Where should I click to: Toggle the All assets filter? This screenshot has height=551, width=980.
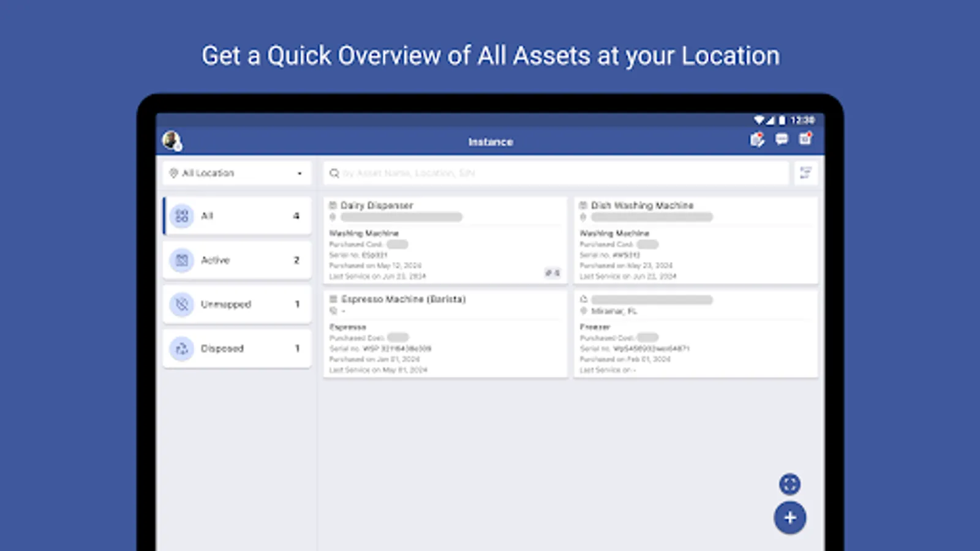[x=236, y=216]
